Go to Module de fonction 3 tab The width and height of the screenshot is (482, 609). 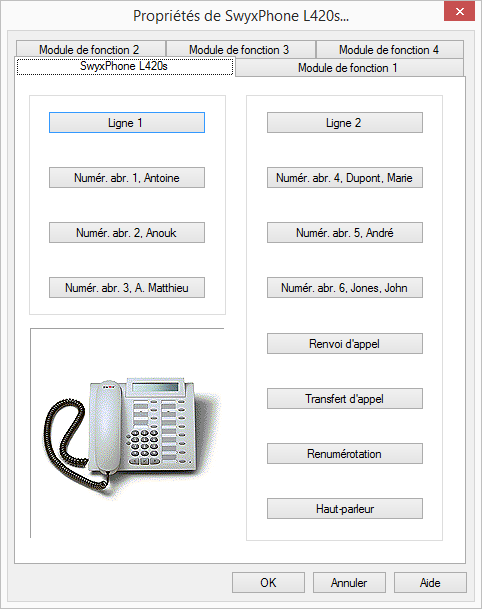(241, 49)
